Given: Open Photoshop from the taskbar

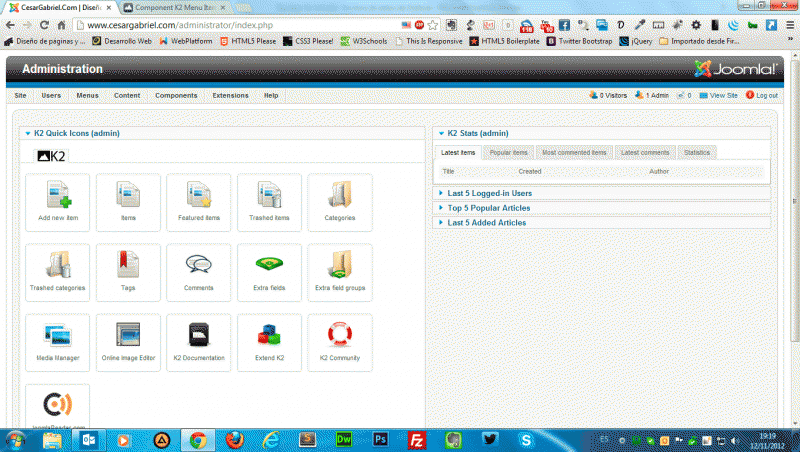Looking at the screenshot, I should (x=380, y=440).
